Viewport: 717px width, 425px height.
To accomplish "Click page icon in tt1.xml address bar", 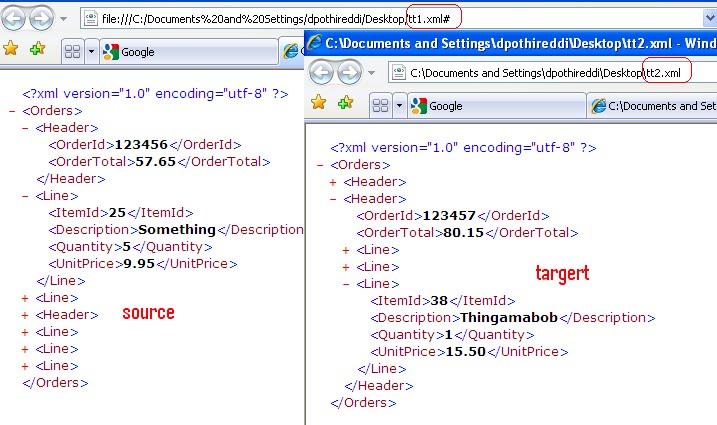I will (x=91, y=19).
